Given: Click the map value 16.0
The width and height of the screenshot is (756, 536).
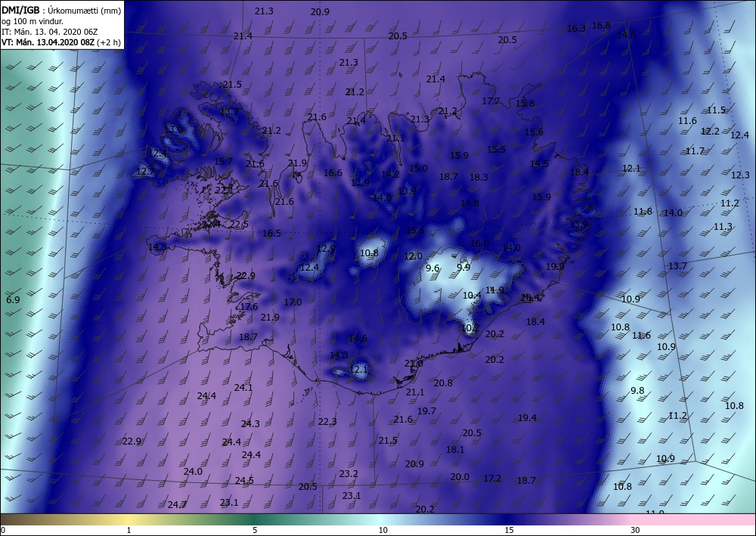Looking at the screenshot, I should coord(479,243).
